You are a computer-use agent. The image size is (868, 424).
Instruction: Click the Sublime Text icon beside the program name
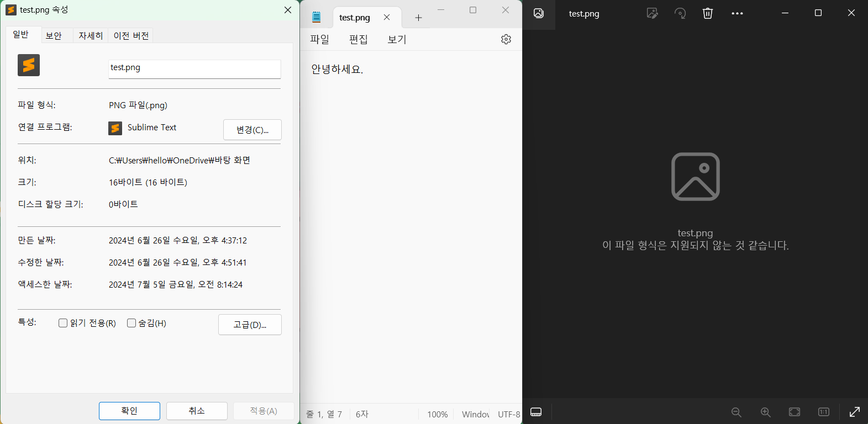coord(115,128)
